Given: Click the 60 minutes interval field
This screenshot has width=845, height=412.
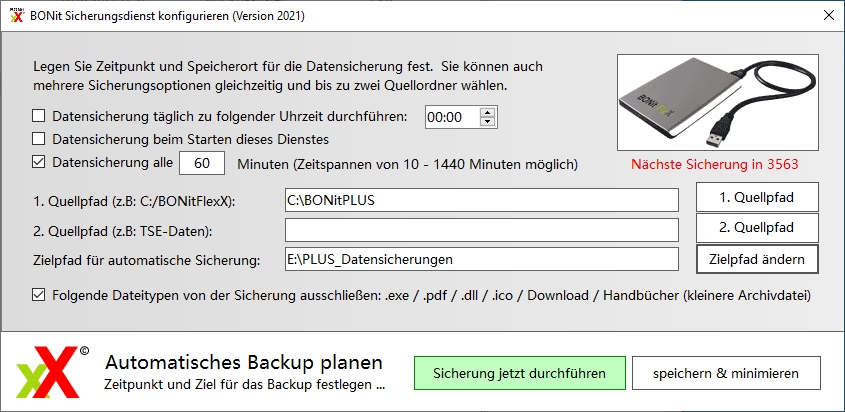Looking at the screenshot, I should [x=202, y=163].
